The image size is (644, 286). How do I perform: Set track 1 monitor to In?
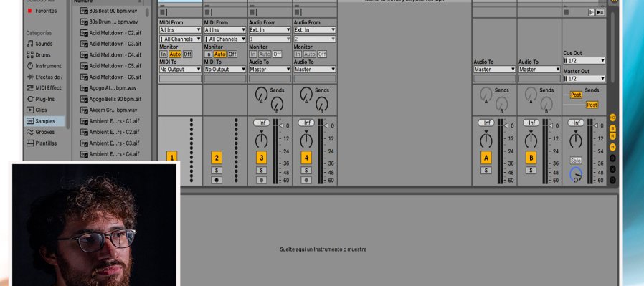tap(164, 54)
